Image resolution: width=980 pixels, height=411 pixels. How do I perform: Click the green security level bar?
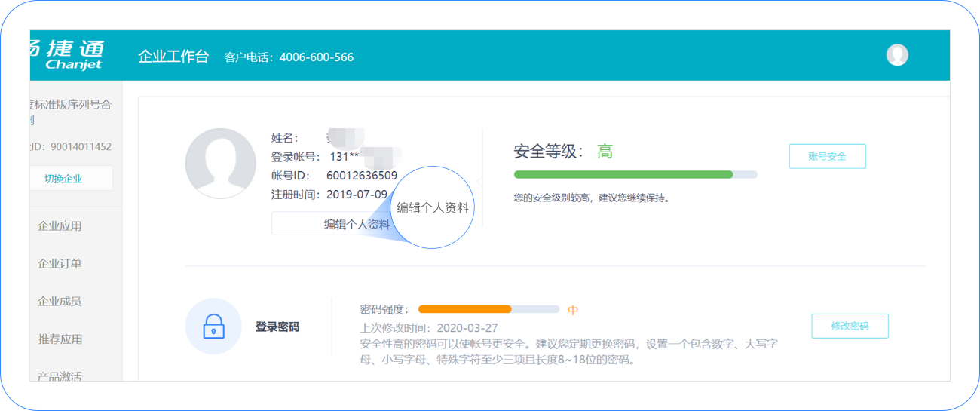pos(623,175)
